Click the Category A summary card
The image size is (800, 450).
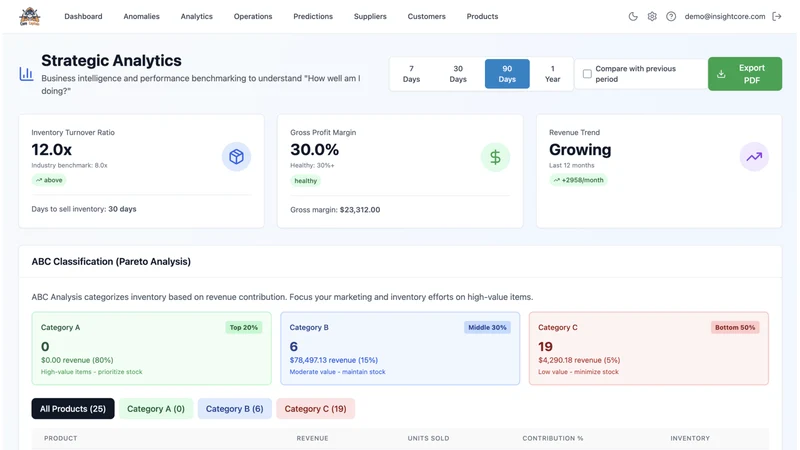pyautogui.click(x=152, y=348)
